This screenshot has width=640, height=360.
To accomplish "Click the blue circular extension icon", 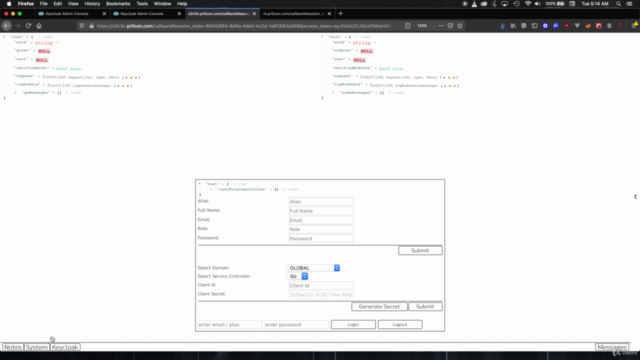I will (545, 26).
